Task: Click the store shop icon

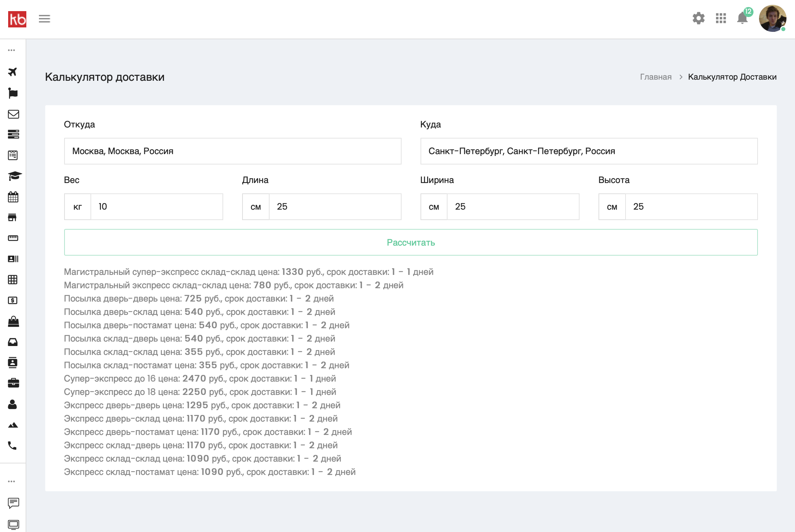Action: click(13, 217)
